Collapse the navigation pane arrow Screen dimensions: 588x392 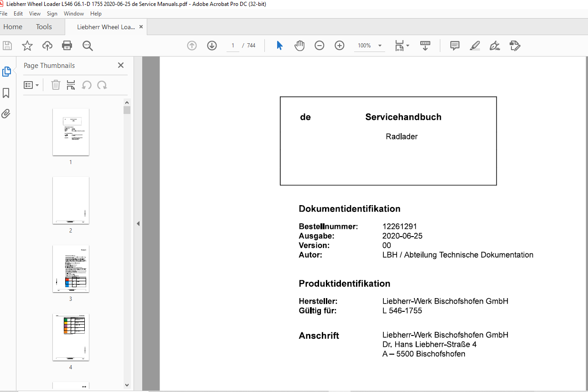pos(138,223)
